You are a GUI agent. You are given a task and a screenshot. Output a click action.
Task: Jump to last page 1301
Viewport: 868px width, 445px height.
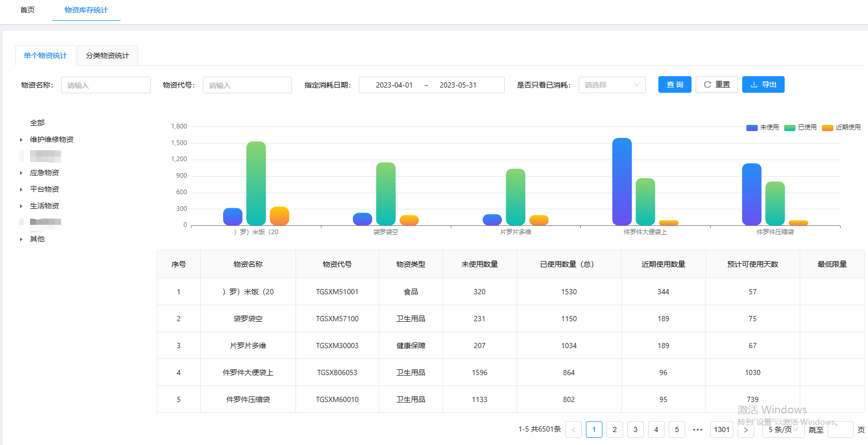coord(722,429)
